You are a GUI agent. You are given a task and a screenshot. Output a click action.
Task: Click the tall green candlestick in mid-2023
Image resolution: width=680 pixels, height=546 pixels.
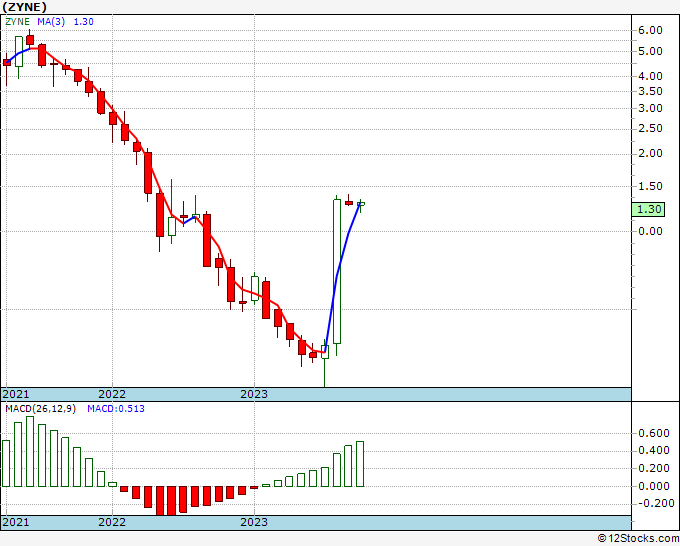point(337,271)
